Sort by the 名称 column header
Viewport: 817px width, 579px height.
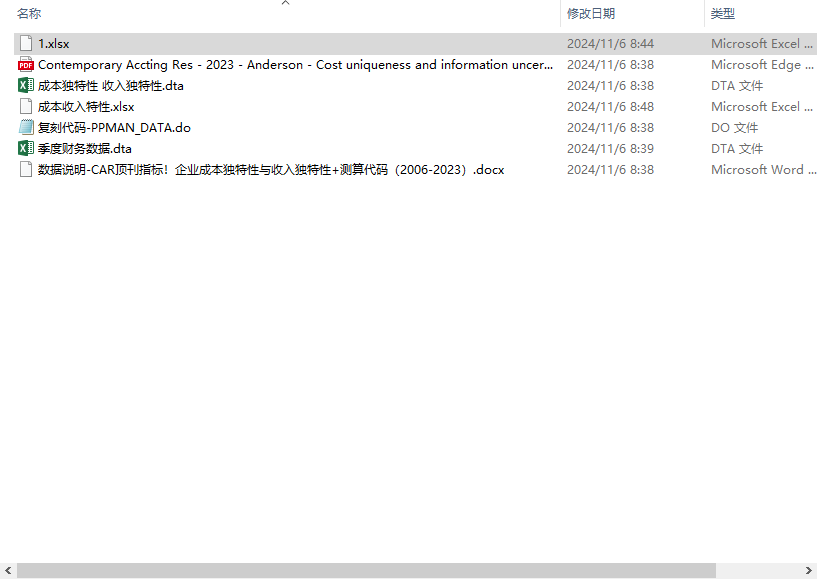[29, 14]
